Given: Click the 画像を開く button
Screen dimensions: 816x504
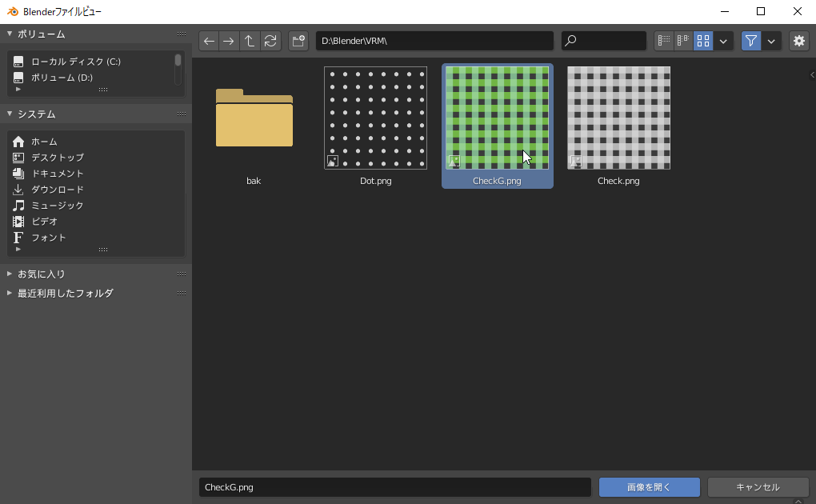Looking at the screenshot, I should [649, 487].
